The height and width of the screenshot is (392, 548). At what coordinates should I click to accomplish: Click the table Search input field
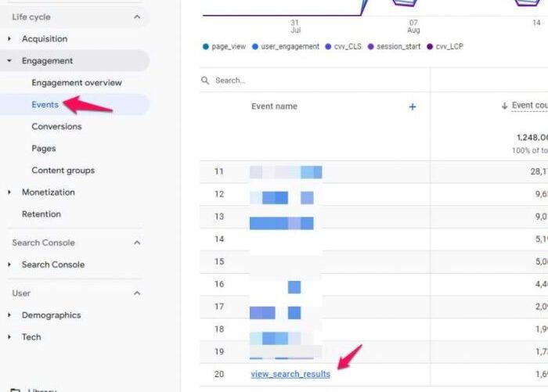[x=315, y=81]
